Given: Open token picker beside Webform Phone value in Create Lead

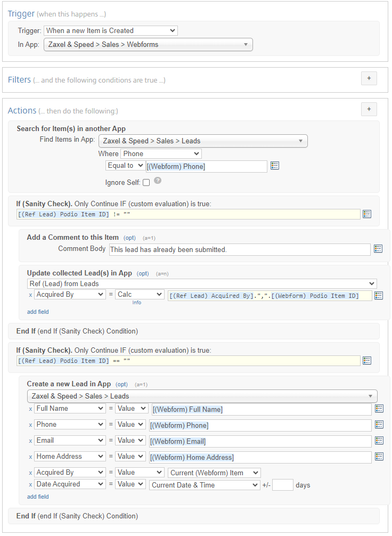Looking at the screenshot, I should (x=379, y=424).
